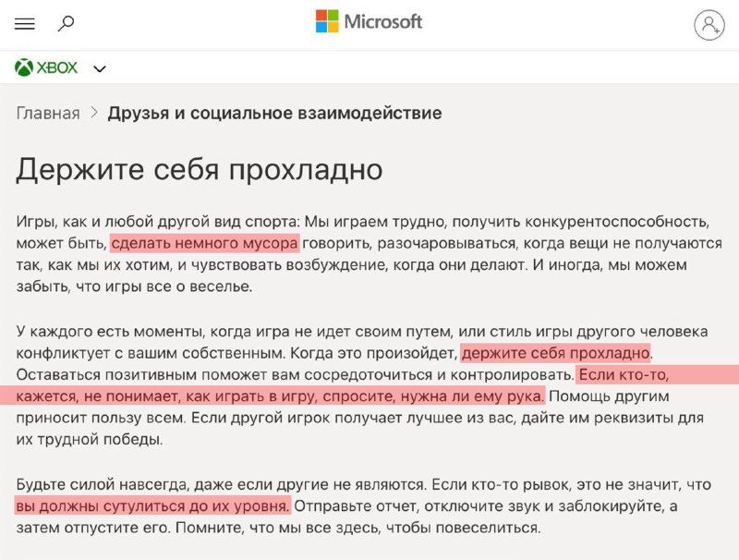Open the account sign-in icon
This screenshot has width=739, height=560.
coord(708,22)
